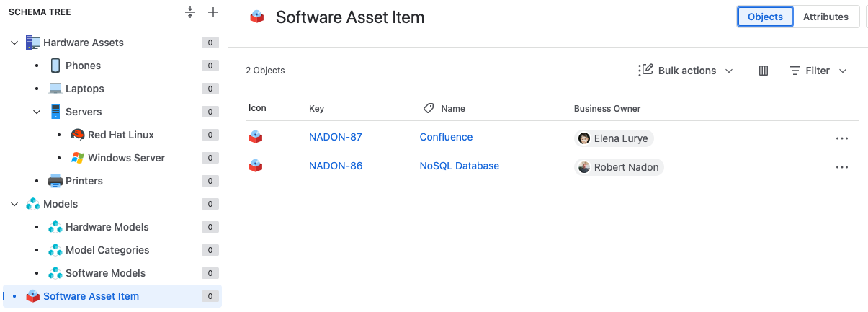Click the Phones icon in tree
The width and height of the screenshot is (868, 312).
tap(55, 66)
